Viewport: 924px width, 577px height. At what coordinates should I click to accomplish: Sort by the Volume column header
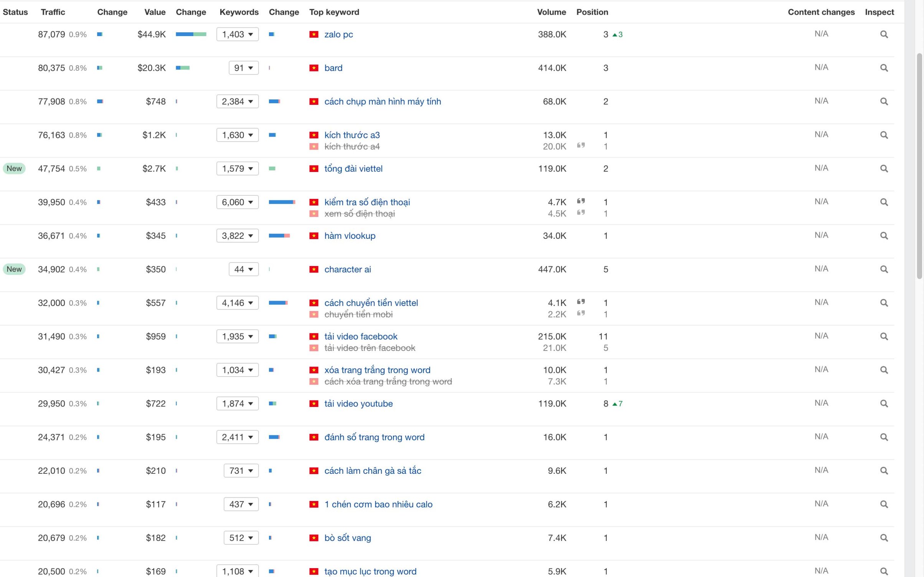[x=551, y=12]
